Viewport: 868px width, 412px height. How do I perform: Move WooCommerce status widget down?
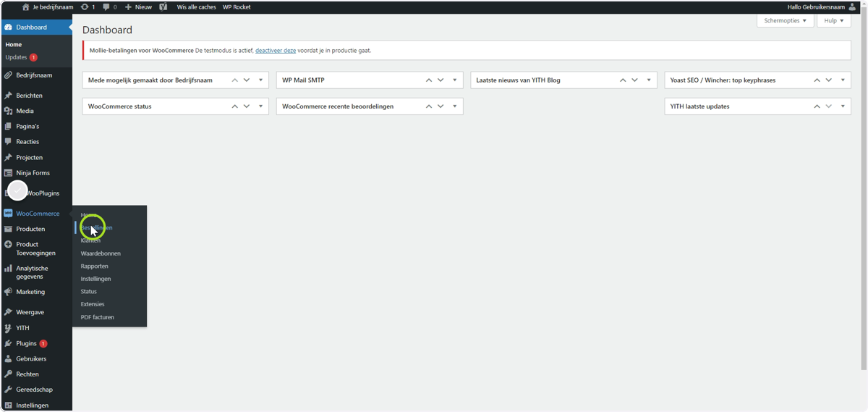pos(247,106)
